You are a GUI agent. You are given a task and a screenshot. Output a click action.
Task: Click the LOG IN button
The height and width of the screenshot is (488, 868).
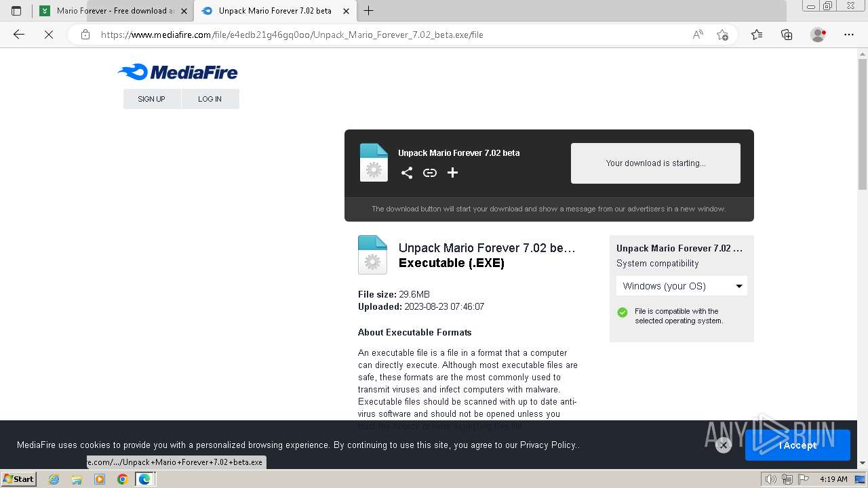coord(210,99)
